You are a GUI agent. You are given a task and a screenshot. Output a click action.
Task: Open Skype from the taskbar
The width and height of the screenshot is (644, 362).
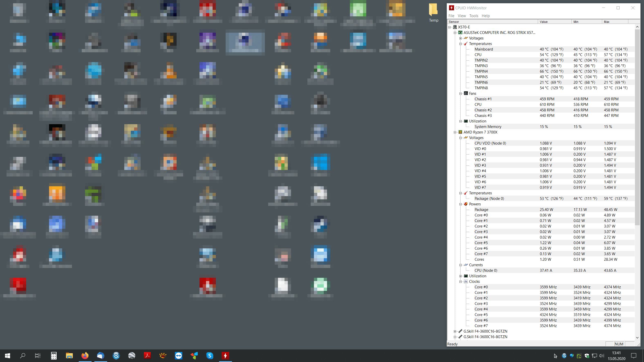[x=210, y=355]
